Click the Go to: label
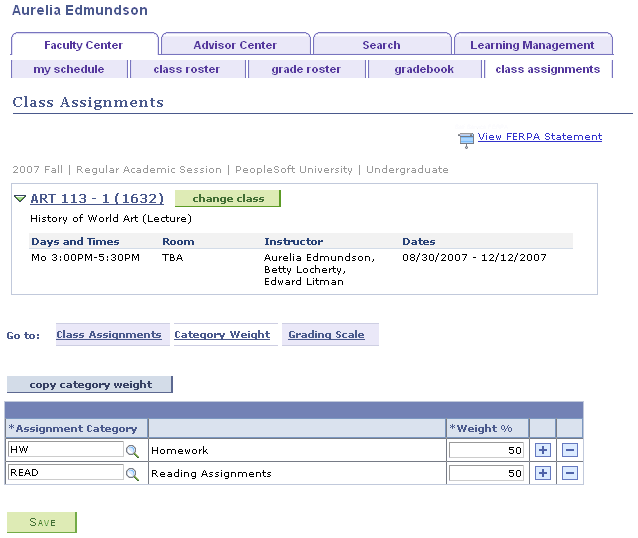The width and height of the screenshot is (638, 538). [23, 336]
